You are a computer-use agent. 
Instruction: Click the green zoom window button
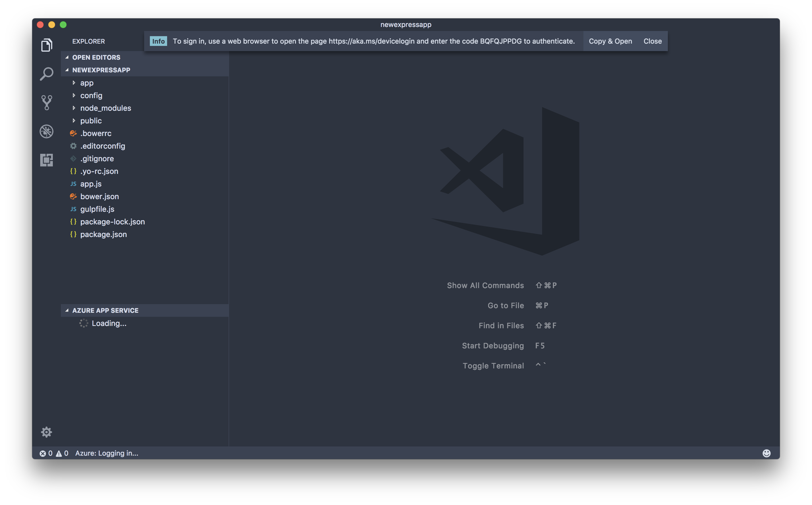point(63,24)
